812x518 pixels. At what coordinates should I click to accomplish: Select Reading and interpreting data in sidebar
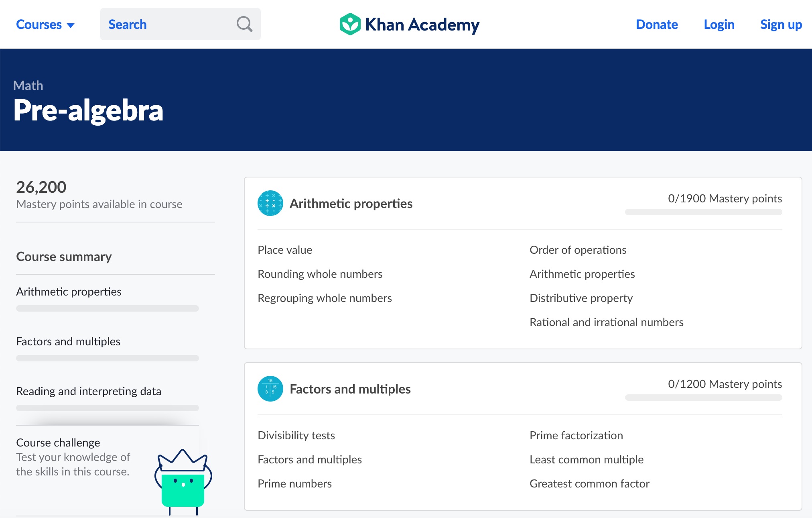tap(89, 391)
